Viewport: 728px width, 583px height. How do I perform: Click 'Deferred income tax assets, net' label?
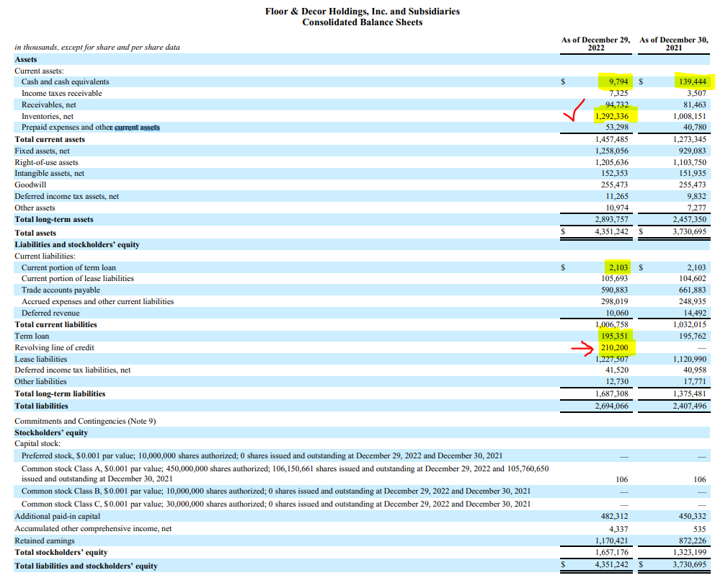pyautogui.click(x=66, y=196)
